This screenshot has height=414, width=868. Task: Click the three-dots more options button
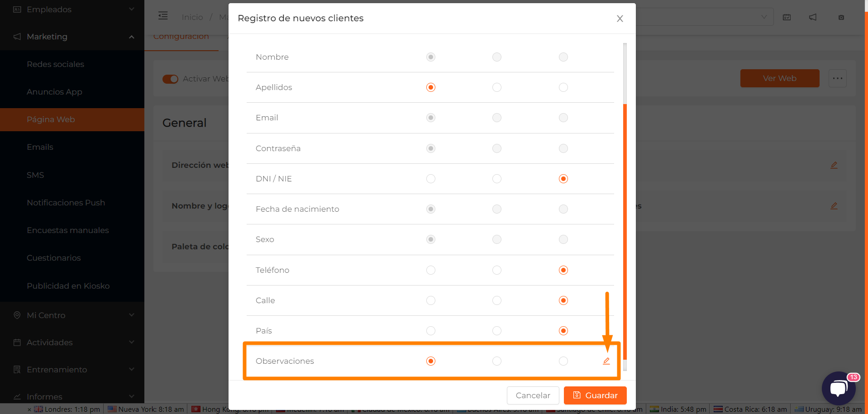point(838,78)
